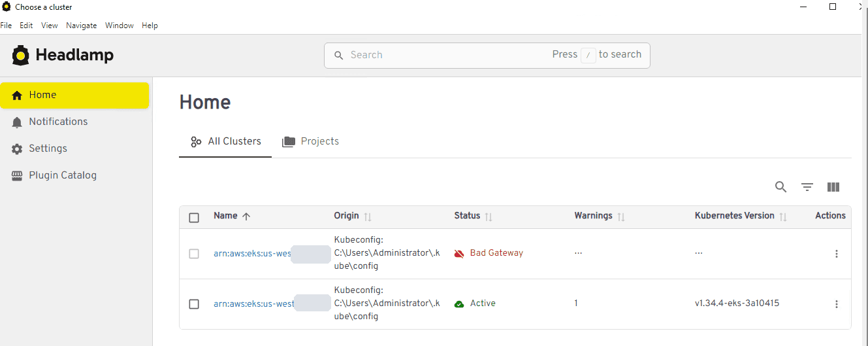Open the Active arn:aws:eks cluster link
The image size is (868, 346).
click(254, 303)
